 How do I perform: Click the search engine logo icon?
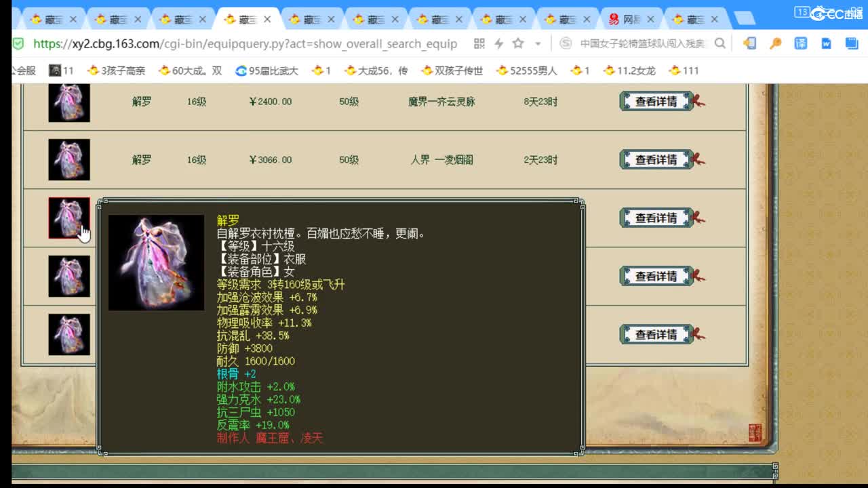(566, 43)
